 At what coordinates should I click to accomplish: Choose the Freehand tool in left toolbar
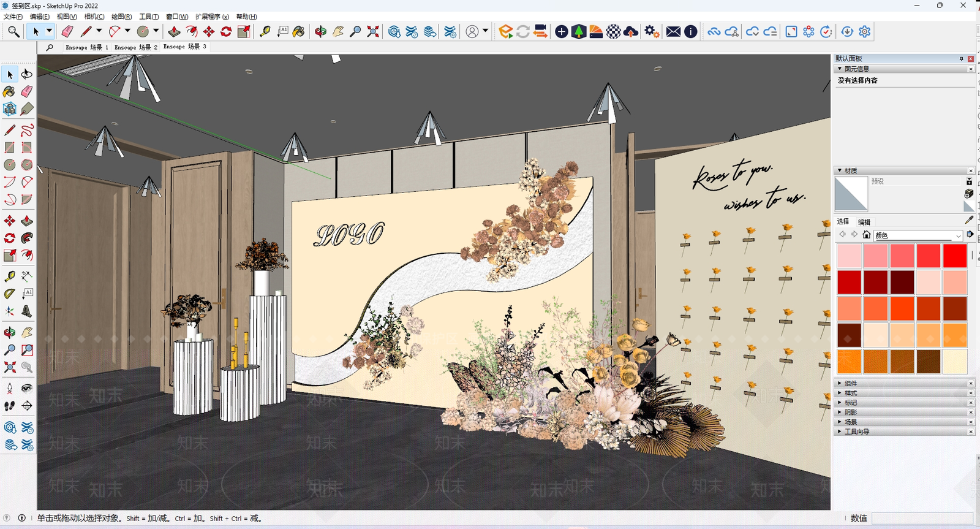tap(27, 130)
